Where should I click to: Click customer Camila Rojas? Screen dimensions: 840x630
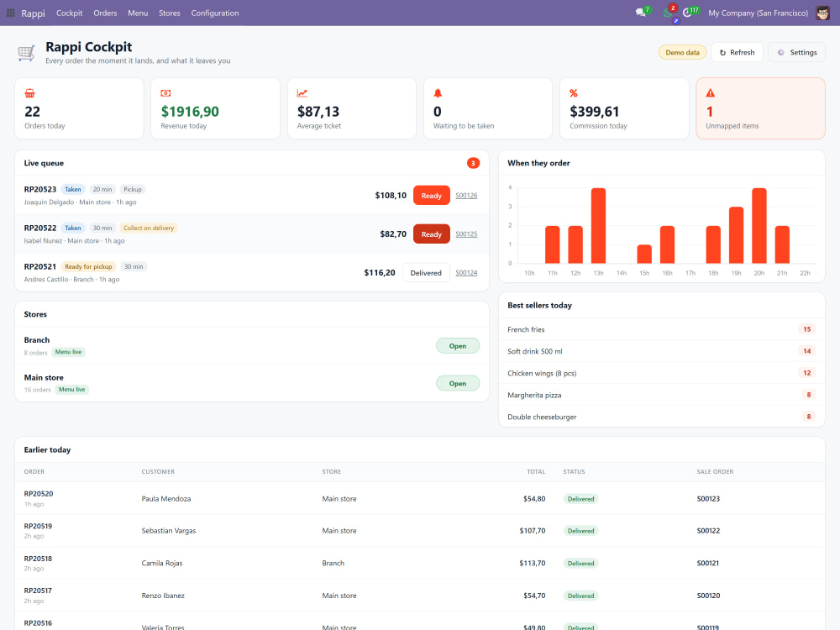click(x=162, y=563)
